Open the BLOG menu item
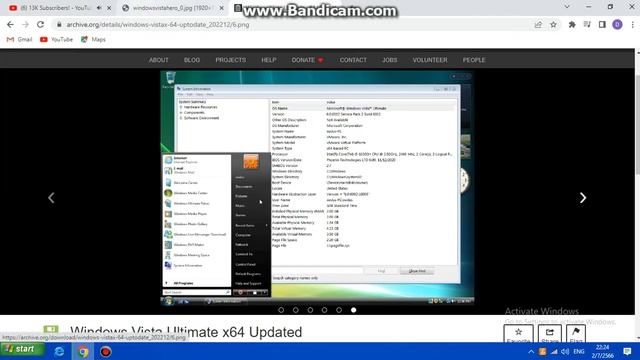The image size is (640, 360). (x=192, y=60)
